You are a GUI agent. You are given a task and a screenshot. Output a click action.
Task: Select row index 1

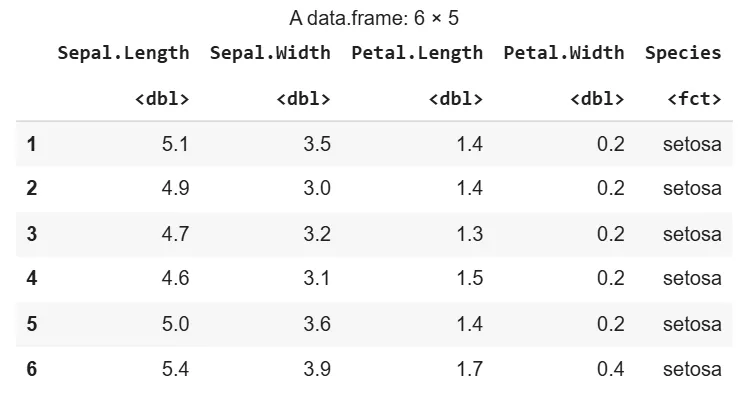[x=31, y=144]
